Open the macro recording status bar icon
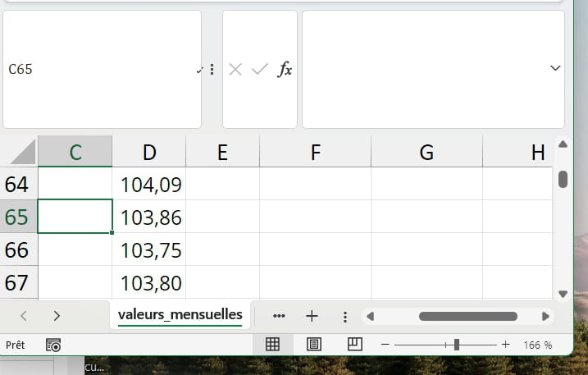The width and height of the screenshot is (588, 375). (53, 345)
